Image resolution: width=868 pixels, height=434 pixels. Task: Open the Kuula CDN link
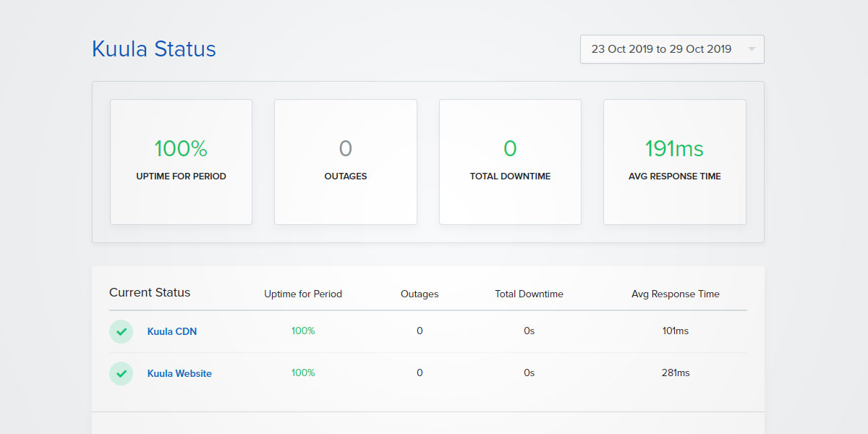pos(172,331)
